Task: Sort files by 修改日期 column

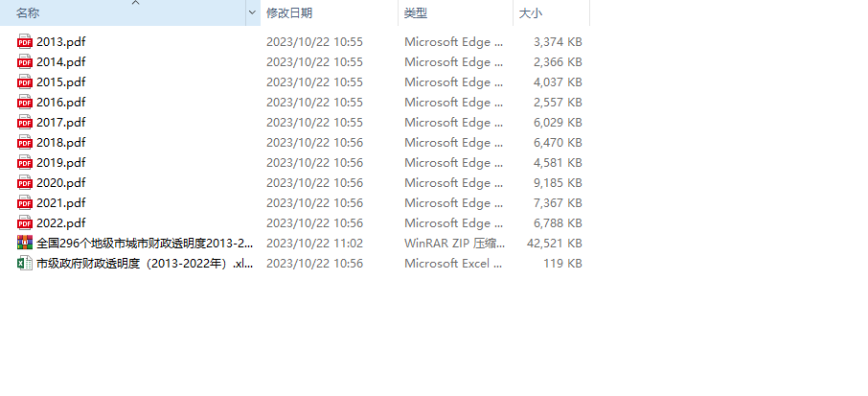Action: (289, 13)
